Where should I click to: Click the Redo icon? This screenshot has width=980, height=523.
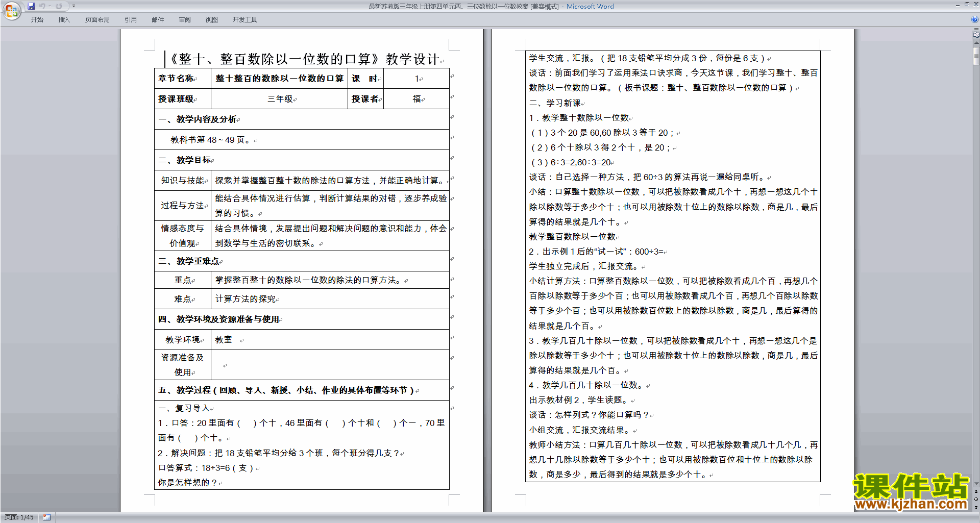(59, 6)
